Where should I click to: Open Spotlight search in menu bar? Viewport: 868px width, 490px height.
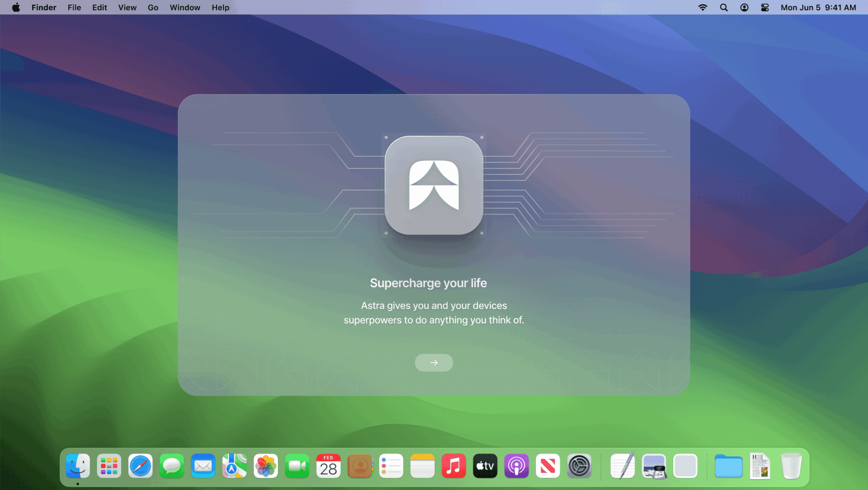(724, 7)
